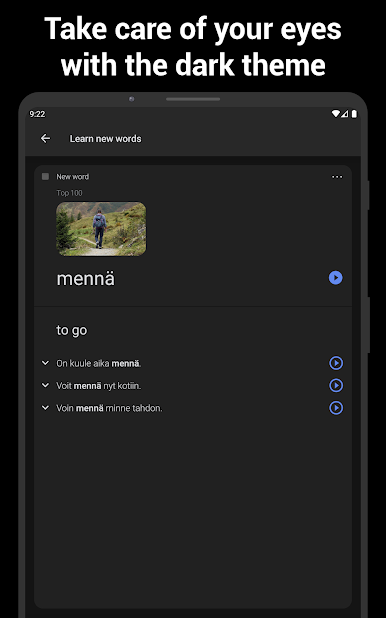Screen dimensions: 386x618
Task: Go back using the arrow icon
Action: click(x=45, y=138)
